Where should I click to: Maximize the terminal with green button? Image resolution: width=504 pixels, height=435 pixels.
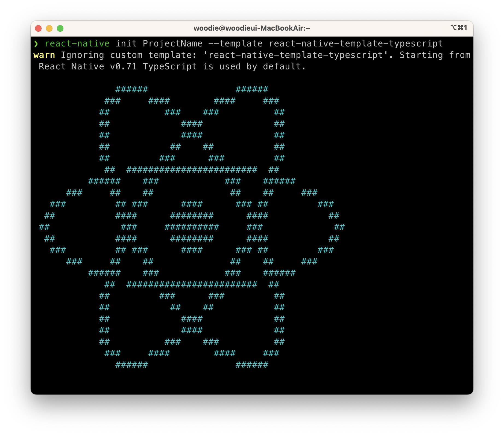(x=60, y=28)
